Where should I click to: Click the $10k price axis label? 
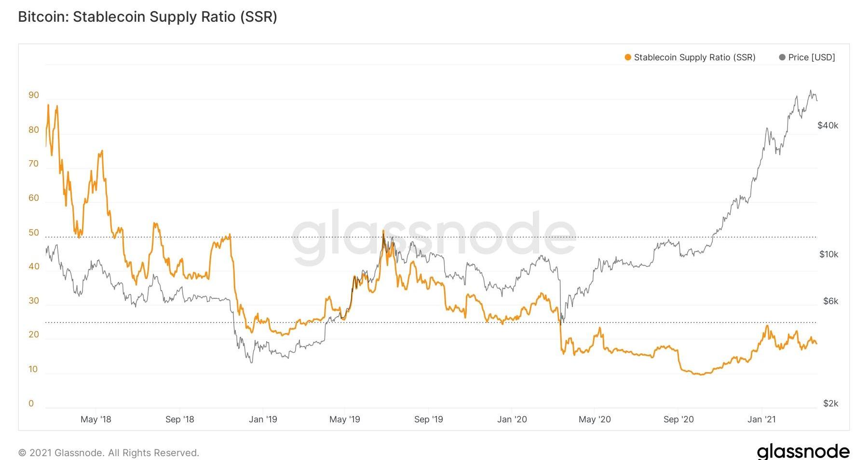(828, 254)
